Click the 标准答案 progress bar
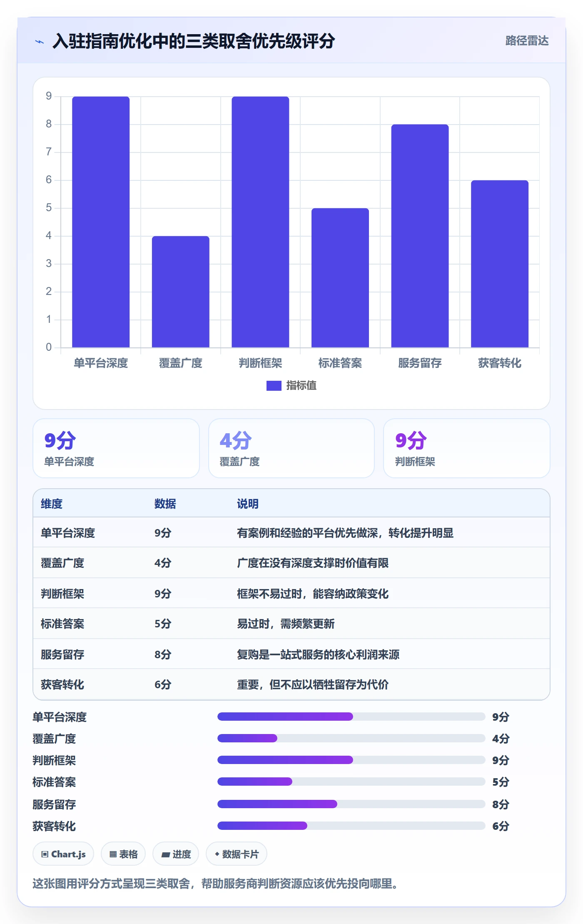Image resolution: width=583 pixels, height=924 pixels. point(351,782)
